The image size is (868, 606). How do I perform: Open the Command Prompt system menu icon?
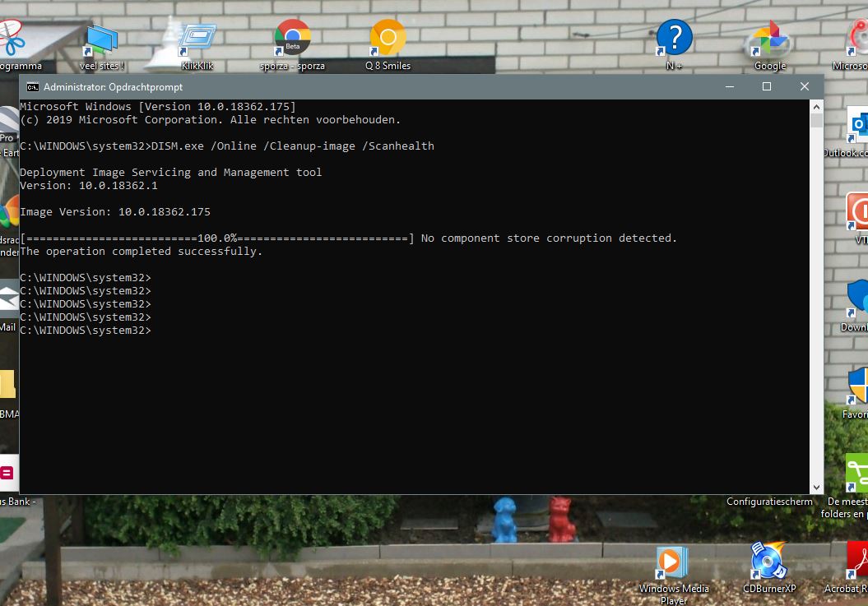[32, 87]
